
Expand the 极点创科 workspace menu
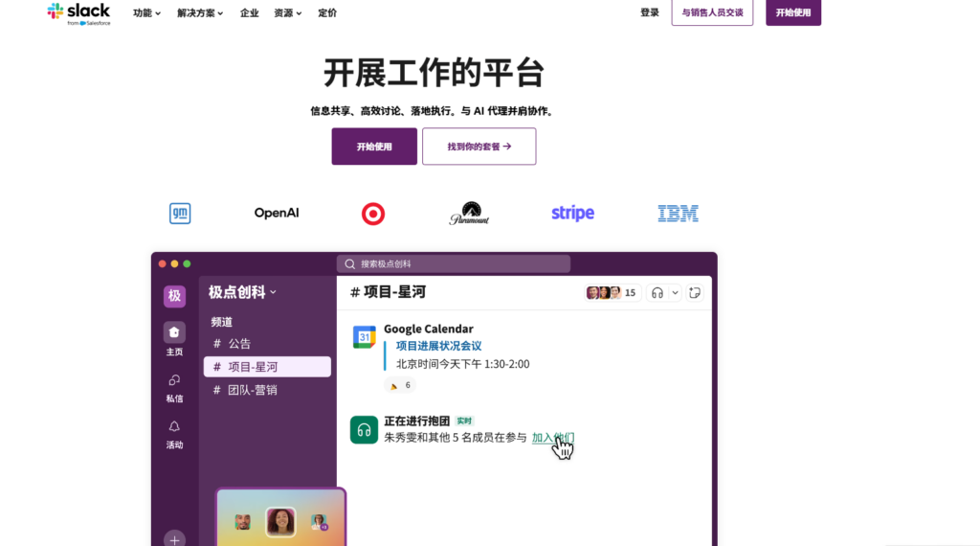(x=243, y=292)
